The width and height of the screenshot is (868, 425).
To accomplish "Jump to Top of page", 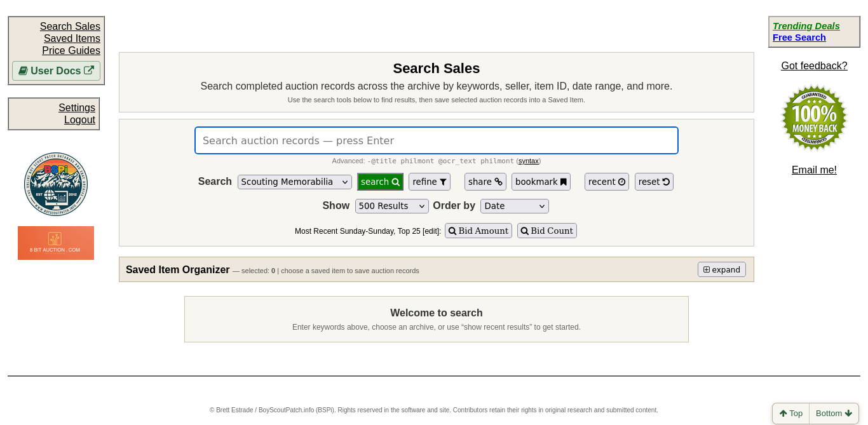I will coord(791,413).
